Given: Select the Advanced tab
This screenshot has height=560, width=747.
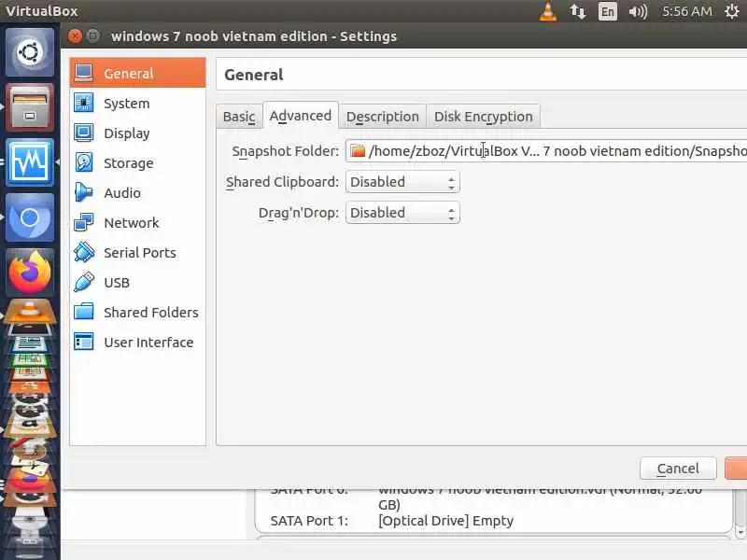Looking at the screenshot, I should click(301, 115).
